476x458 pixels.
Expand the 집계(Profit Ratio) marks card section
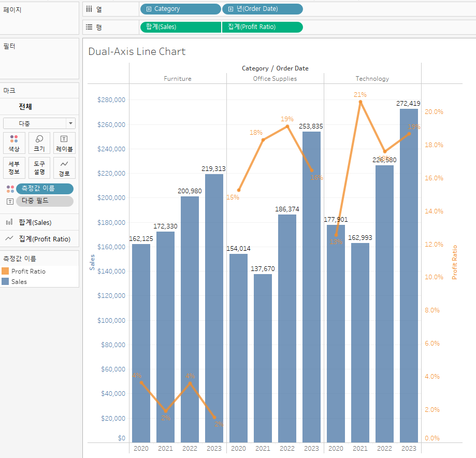(39, 239)
